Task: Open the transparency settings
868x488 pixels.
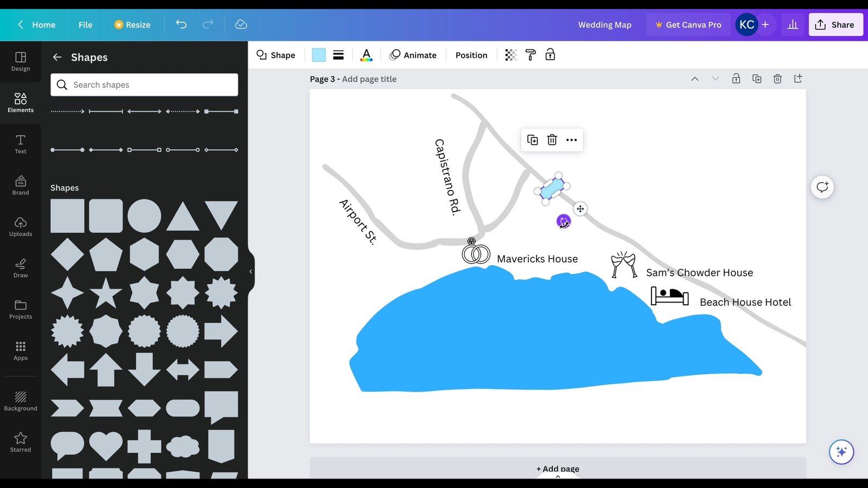Action: pyautogui.click(x=510, y=55)
